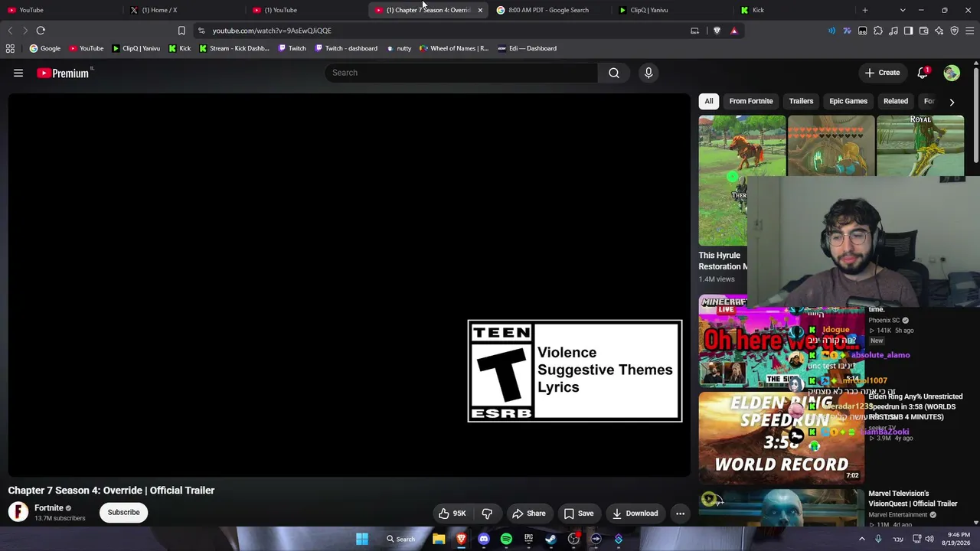980x551 pixels.
Task: Open the browser main menu
Action: pyautogui.click(x=970, y=31)
